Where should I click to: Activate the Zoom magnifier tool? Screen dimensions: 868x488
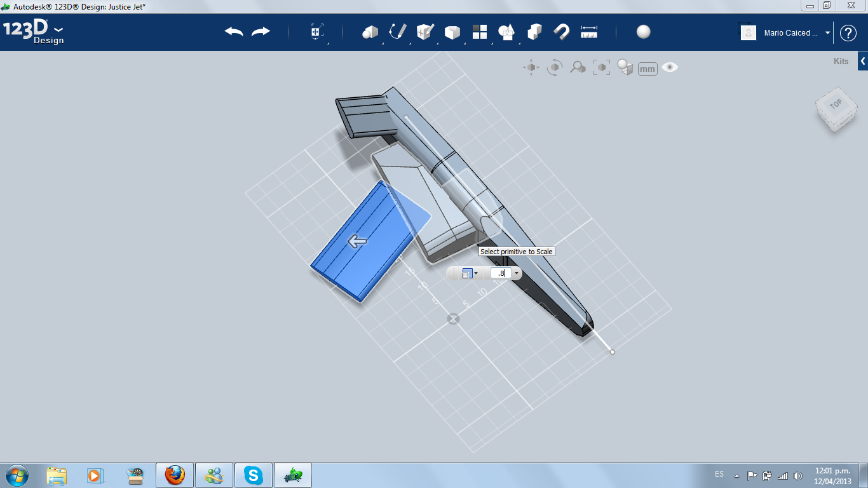point(578,67)
